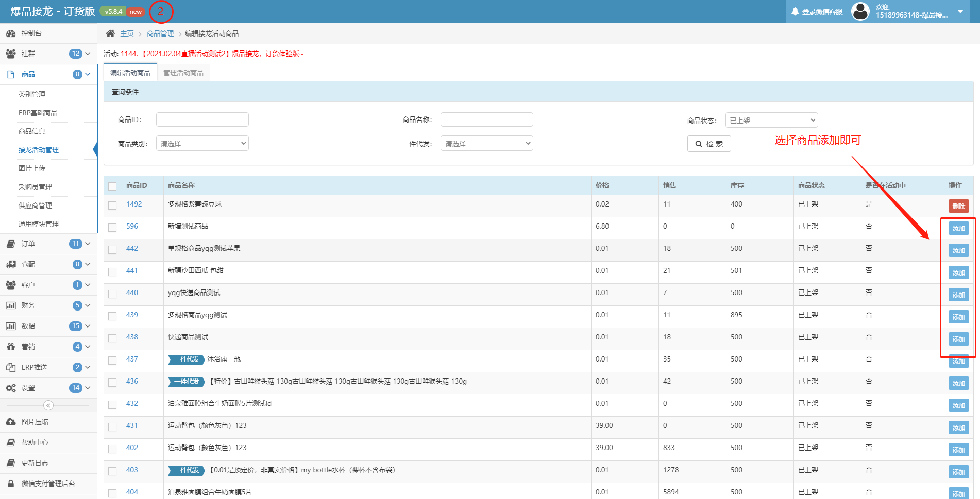
Task: Click the 商品 document icon in sidebar
Action: click(x=11, y=74)
